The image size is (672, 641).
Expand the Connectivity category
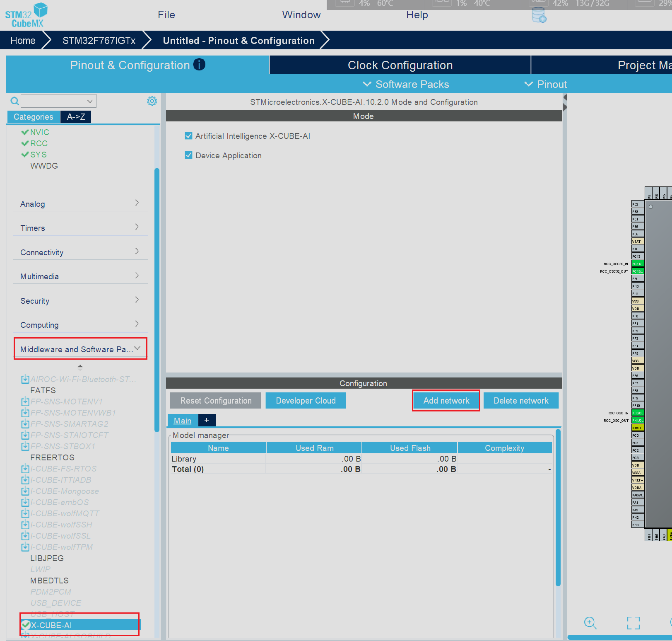pyautogui.click(x=80, y=252)
